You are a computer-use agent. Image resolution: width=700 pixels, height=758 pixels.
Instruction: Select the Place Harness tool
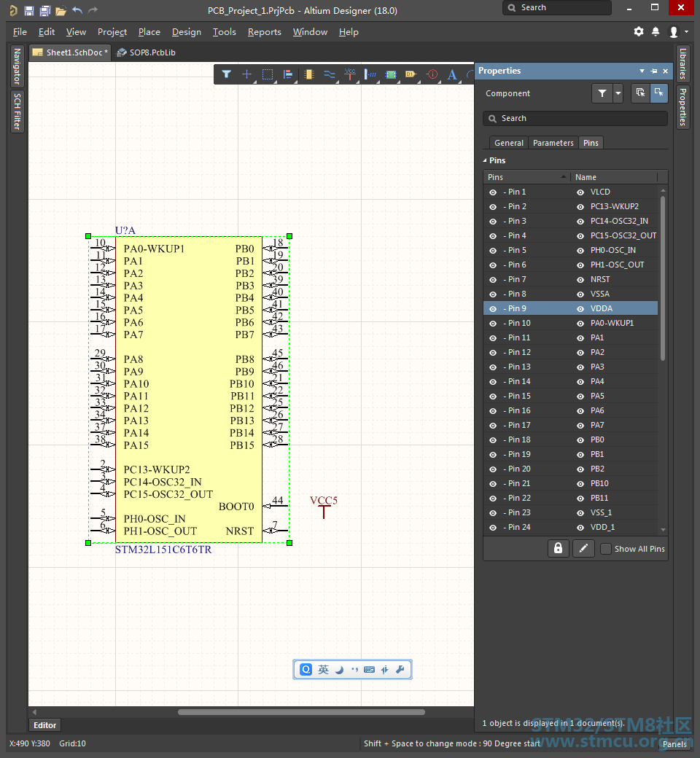(x=370, y=74)
